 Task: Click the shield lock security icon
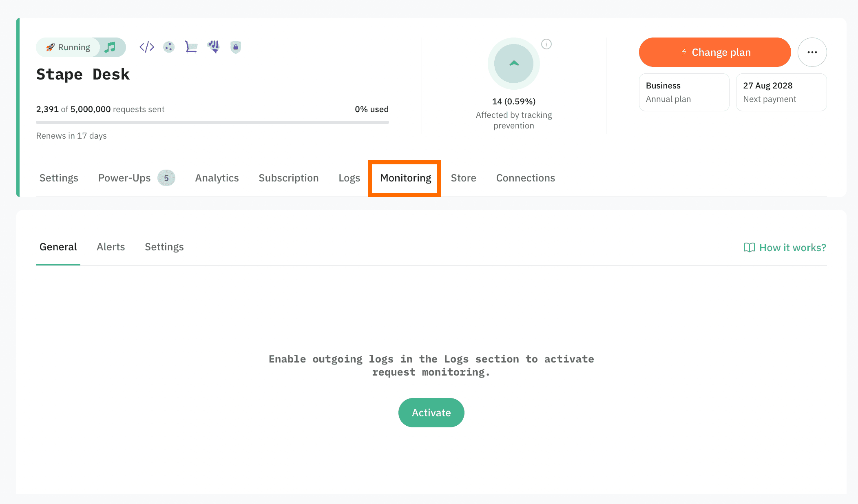(235, 47)
